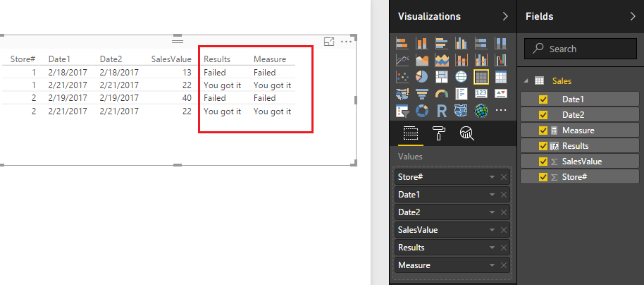Select the KPI visualization
The image size is (644, 285).
[501, 94]
